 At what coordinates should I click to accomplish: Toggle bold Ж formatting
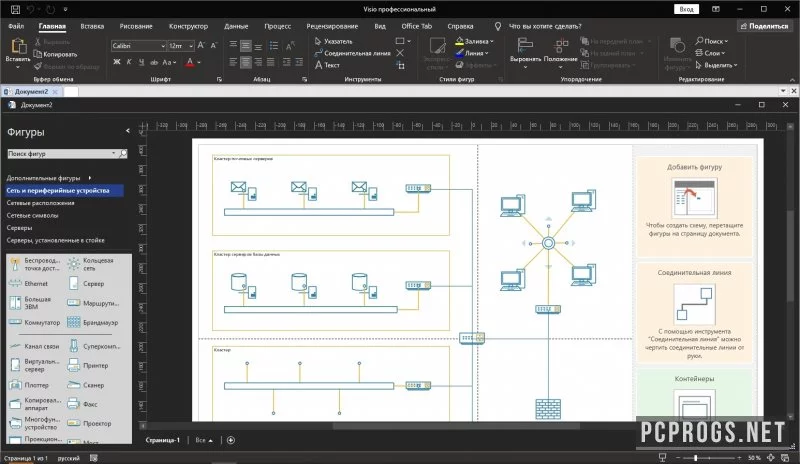[117, 62]
